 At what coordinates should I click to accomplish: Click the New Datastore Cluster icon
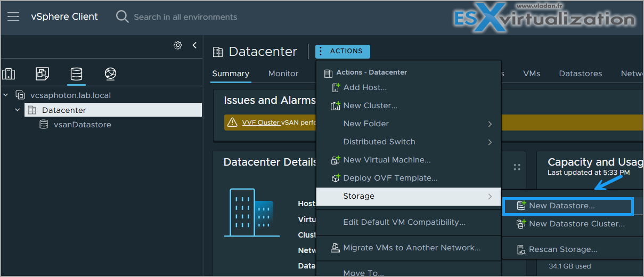(x=521, y=224)
